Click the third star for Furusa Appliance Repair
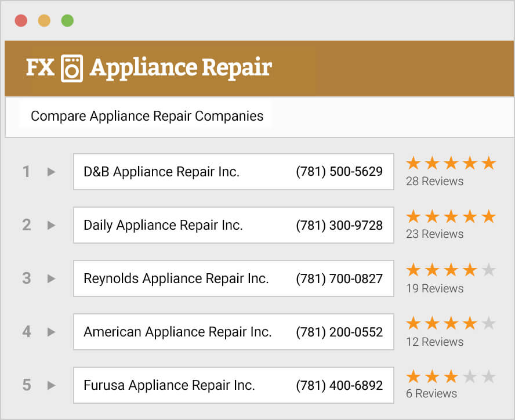Viewport: 515px width, 420px height. pyautogui.click(x=451, y=377)
